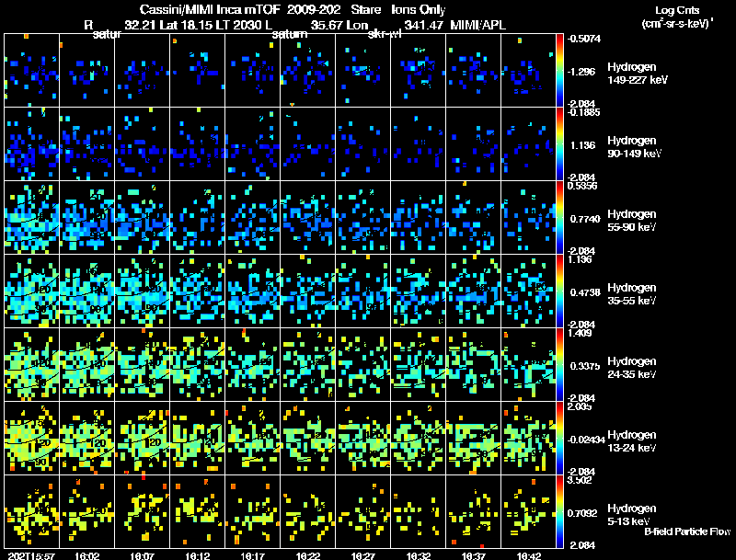Image resolution: width=736 pixels, height=560 pixels.
Task: Select the Hydrogen 13-24 keV label
Action: point(635,441)
